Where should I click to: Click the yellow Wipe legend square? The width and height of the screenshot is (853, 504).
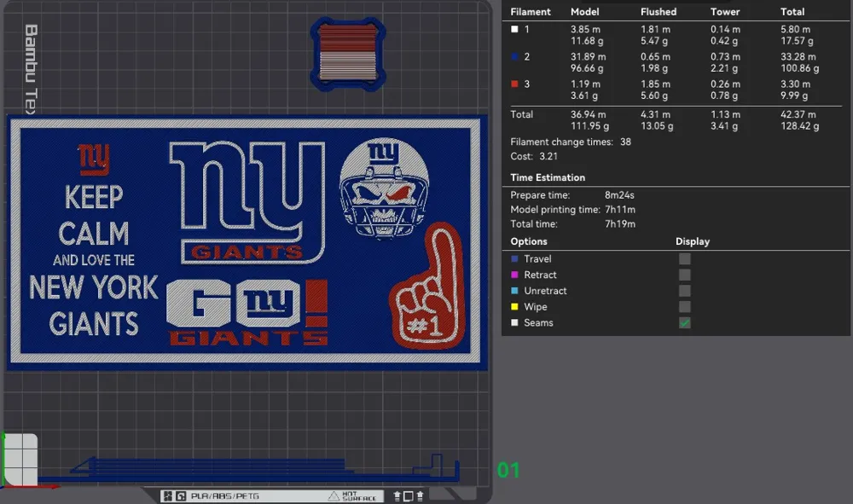click(514, 307)
